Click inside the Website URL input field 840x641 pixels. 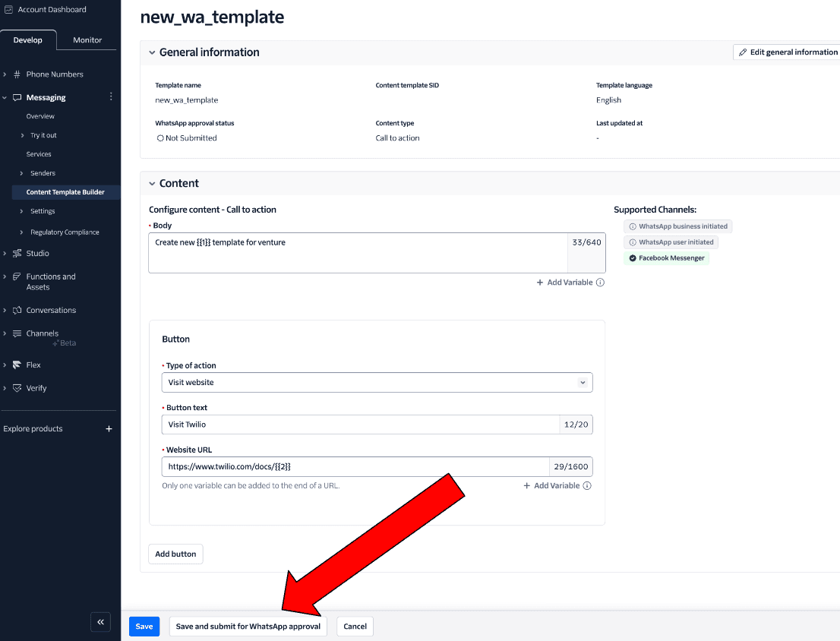tap(342, 466)
